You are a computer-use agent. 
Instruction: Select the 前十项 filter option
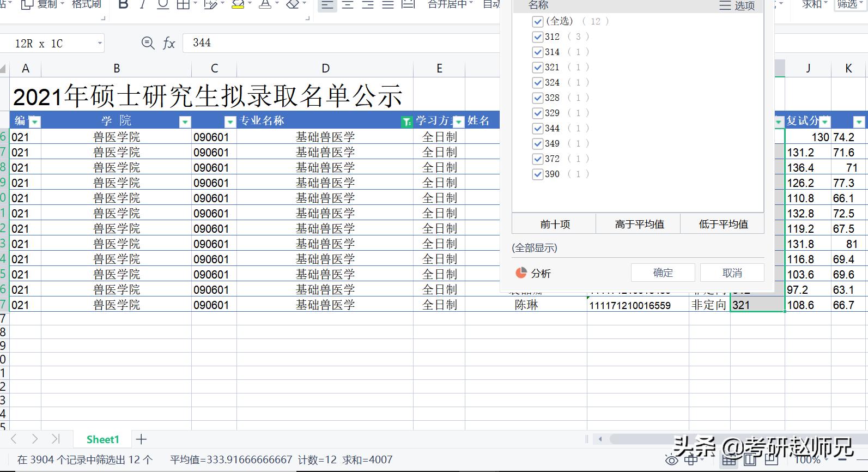(555, 224)
